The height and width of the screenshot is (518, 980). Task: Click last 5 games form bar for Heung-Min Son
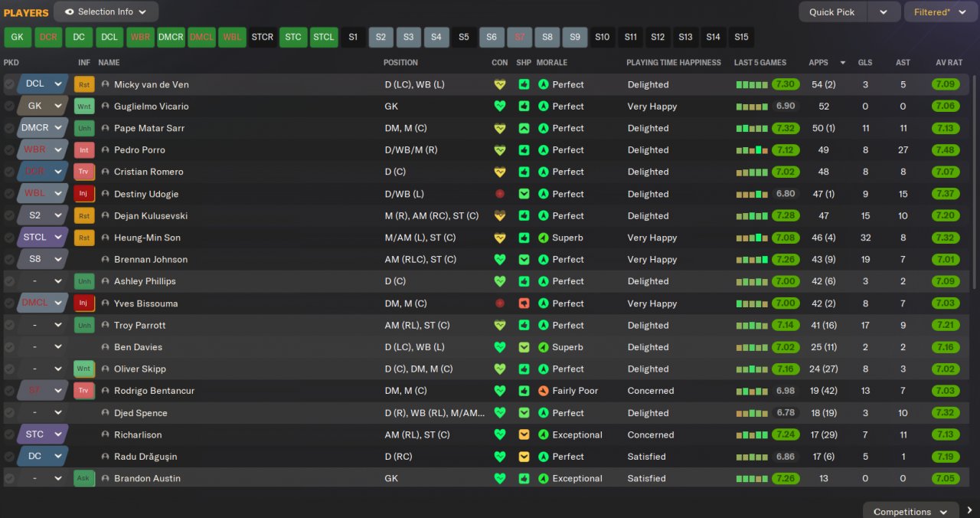pyautogui.click(x=751, y=238)
